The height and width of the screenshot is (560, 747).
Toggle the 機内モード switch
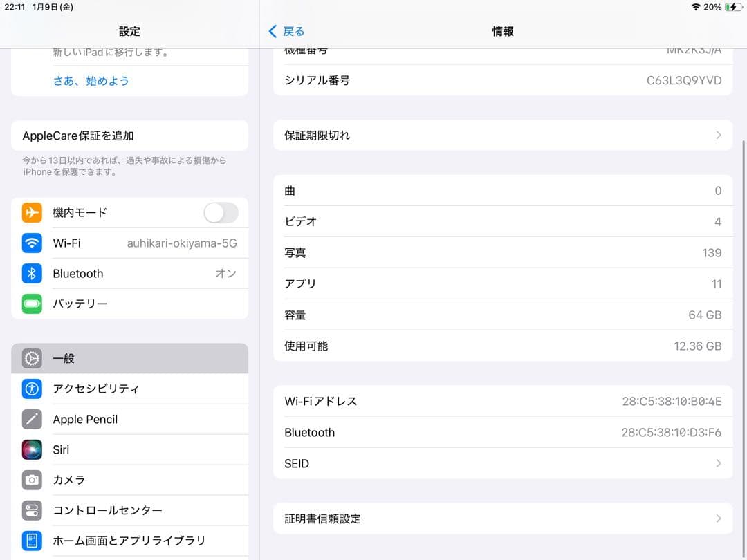pos(221,213)
